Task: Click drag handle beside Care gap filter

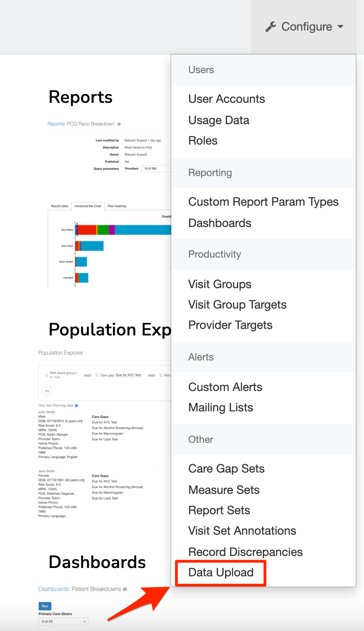Action: click(97, 375)
